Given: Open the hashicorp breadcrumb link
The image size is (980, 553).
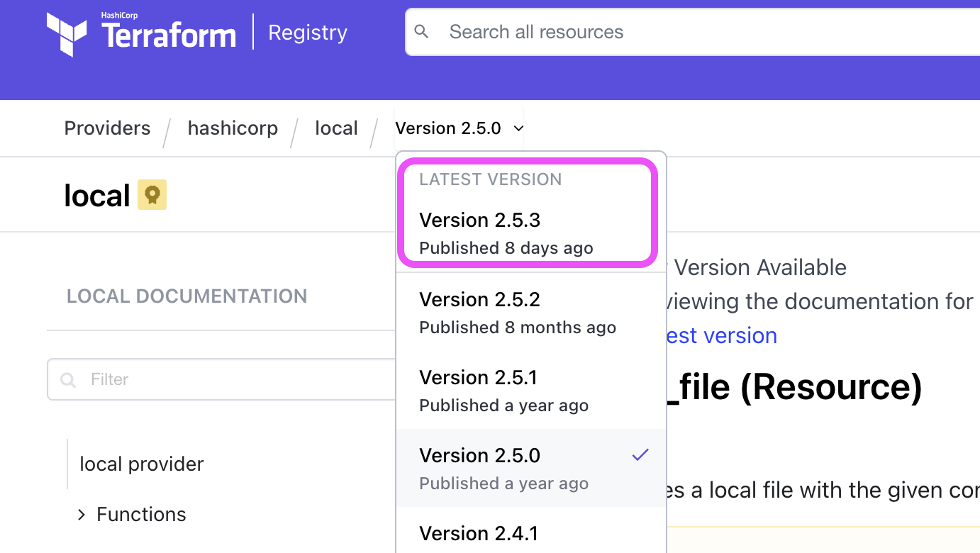Looking at the screenshot, I should pyautogui.click(x=233, y=128).
